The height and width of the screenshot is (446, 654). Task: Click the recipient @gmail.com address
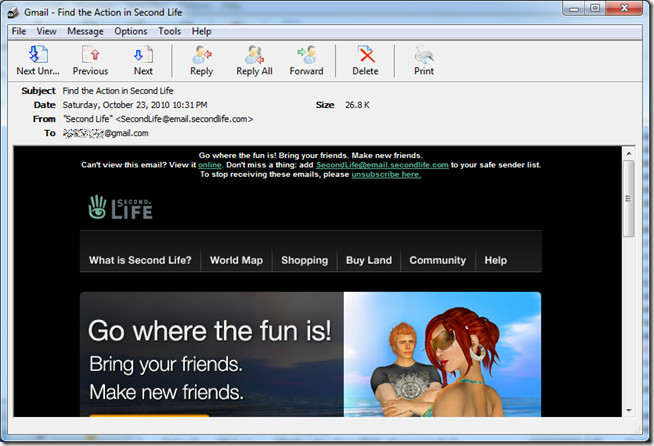(x=106, y=134)
